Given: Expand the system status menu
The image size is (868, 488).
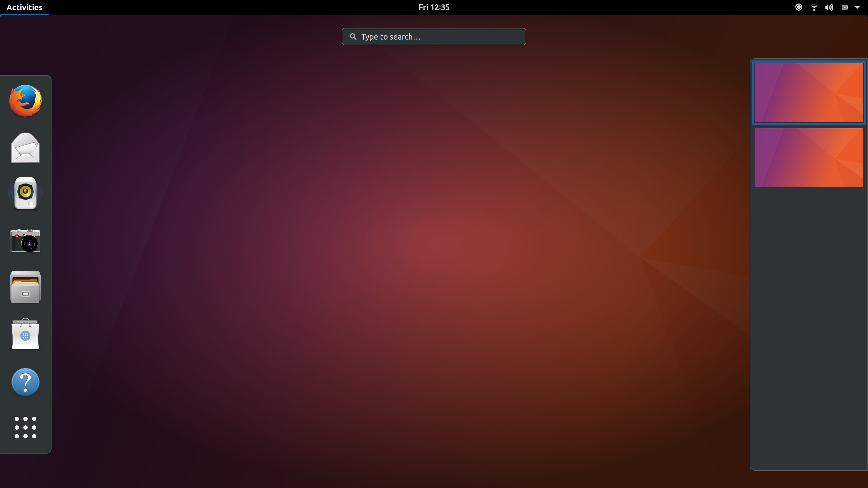Looking at the screenshot, I should pos(857,7).
